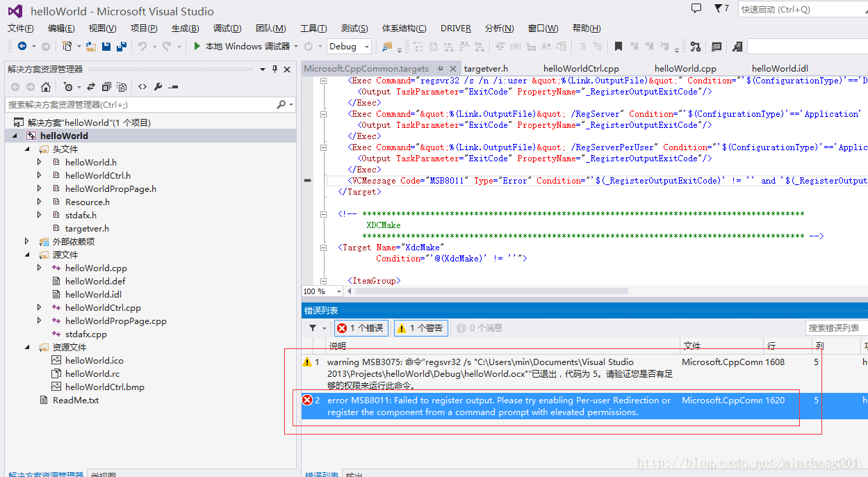
Task: Navigate backward with the blue back arrow
Action: point(22,47)
